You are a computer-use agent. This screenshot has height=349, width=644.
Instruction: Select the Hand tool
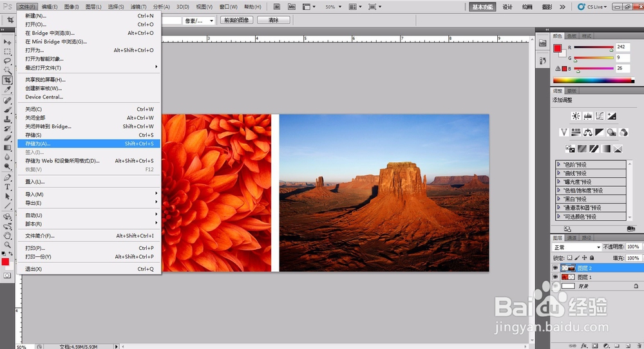7,235
